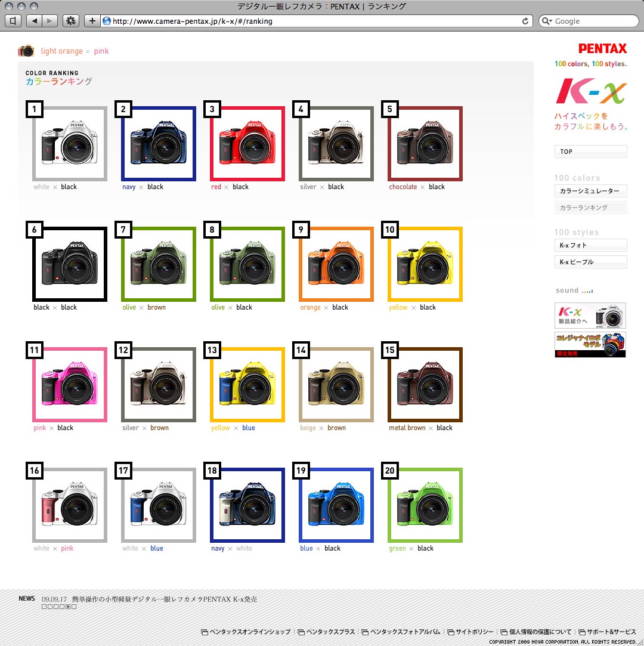This screenshot has height=646, width=644.
Task: Click the browser back arrow button
Action: [34, 21]
